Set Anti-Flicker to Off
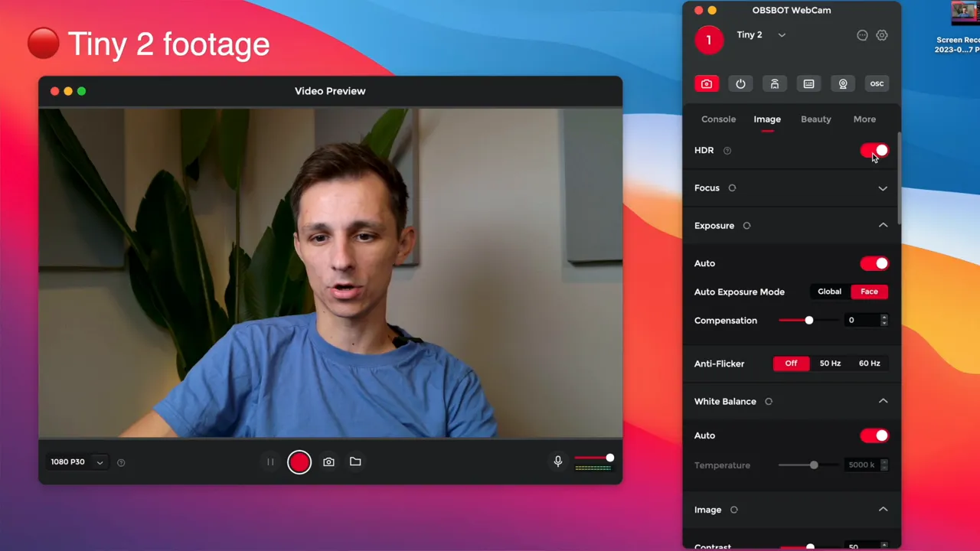The width and height of the screenshot is (980, 551). 791,364
